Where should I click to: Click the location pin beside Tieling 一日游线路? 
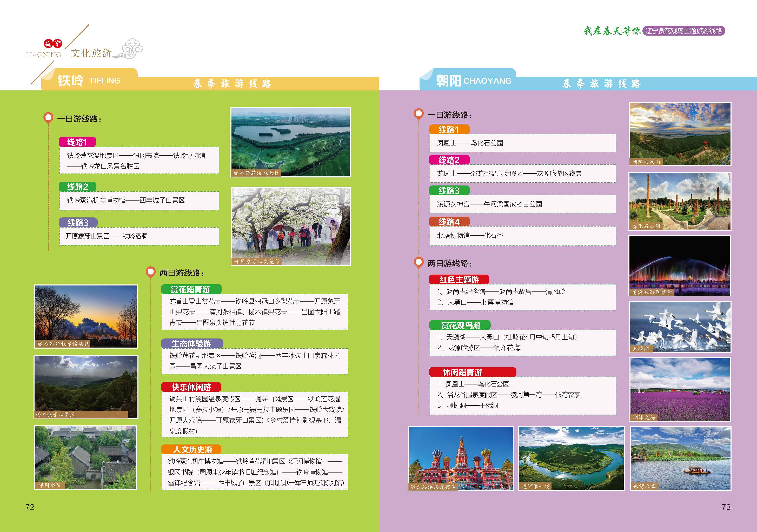pos(48,118)
